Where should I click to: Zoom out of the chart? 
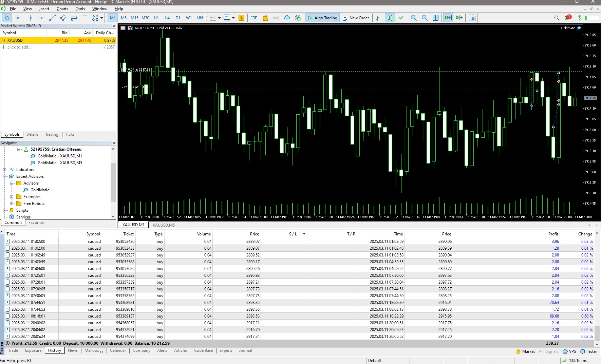[425, 18]
